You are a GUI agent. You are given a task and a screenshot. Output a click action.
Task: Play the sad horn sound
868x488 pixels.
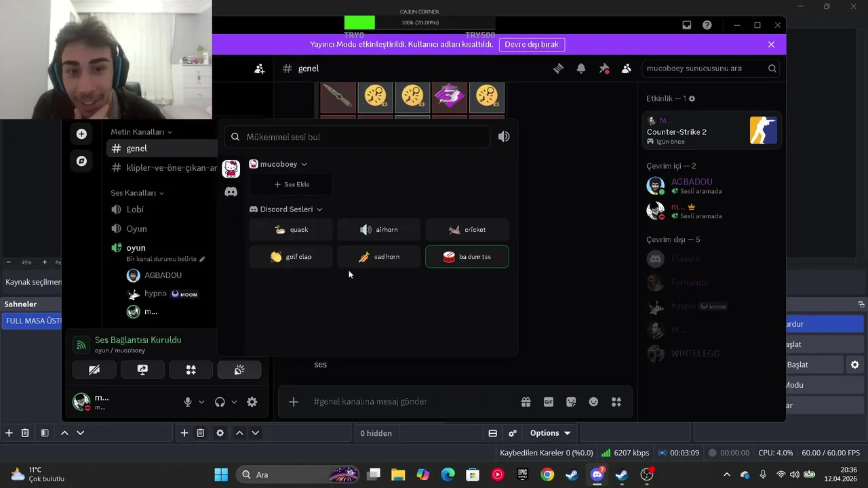click(x=379, y=257)
